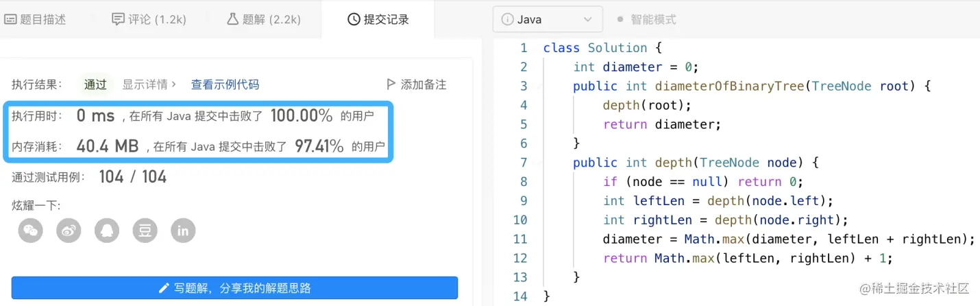Select the 提交记录 tab

(x=378, y=19)
